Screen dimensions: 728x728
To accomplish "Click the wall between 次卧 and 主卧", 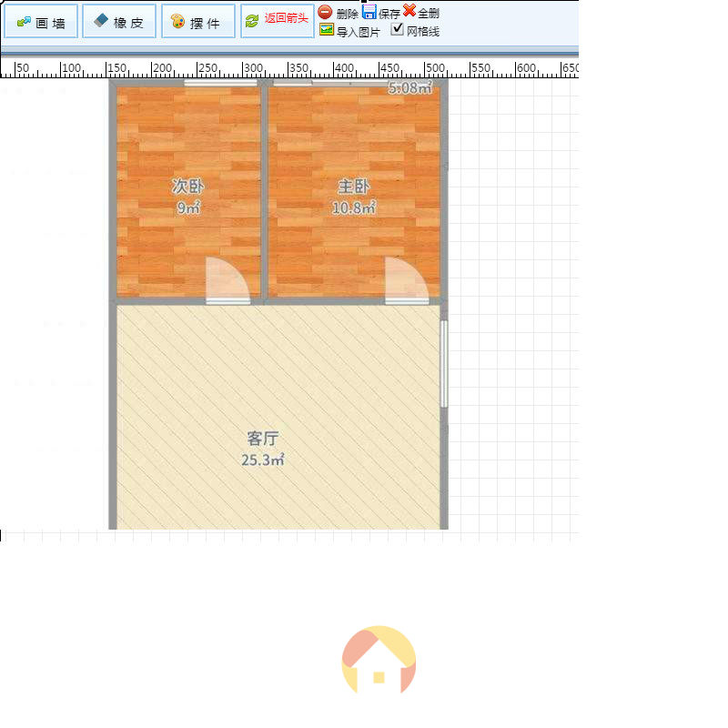I will pyautogui.click(x=265, y=192).
